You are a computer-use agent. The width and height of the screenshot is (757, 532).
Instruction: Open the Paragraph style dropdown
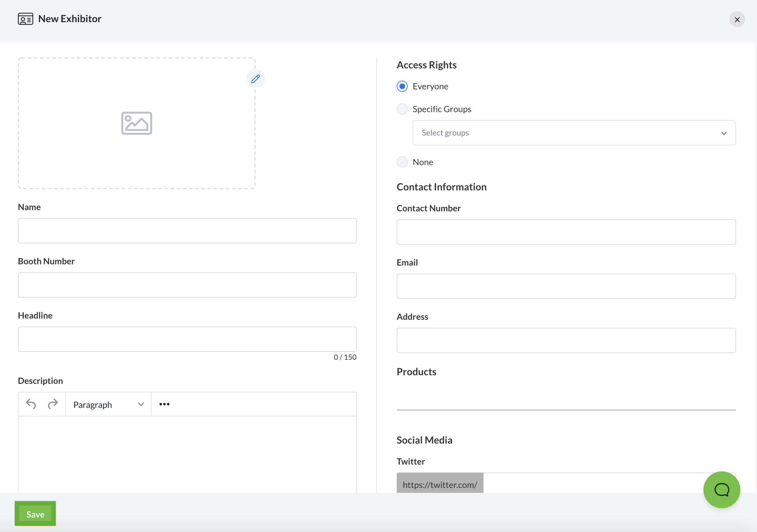[x=108, y=404]
